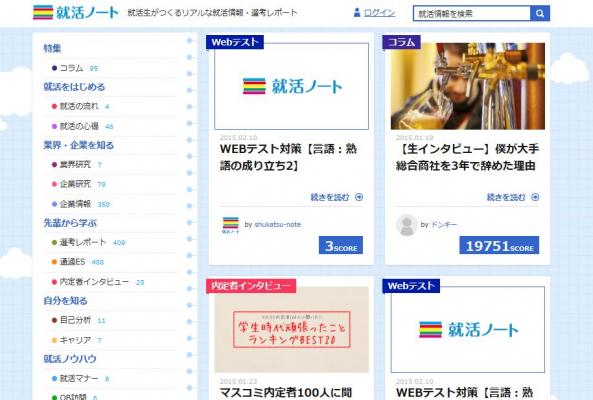
Task: Focus the 就活情報を検索 search field
Action: [472, 14]
